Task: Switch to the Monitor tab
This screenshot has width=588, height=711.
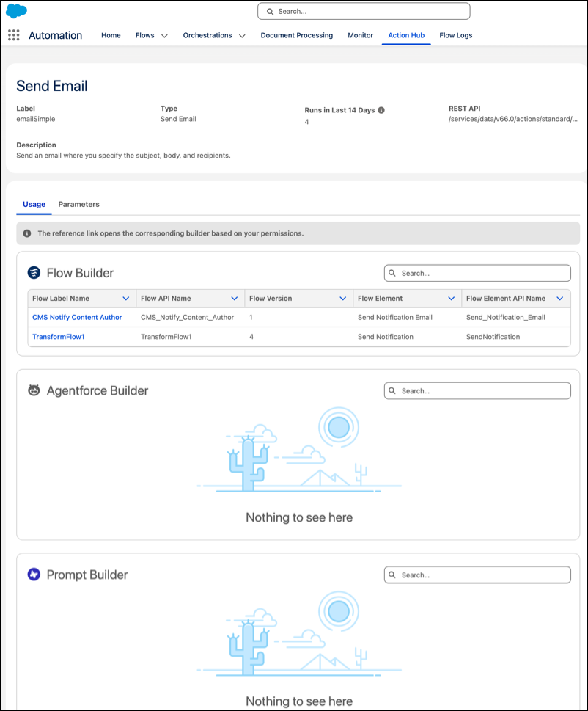Action: coord(361,35)
